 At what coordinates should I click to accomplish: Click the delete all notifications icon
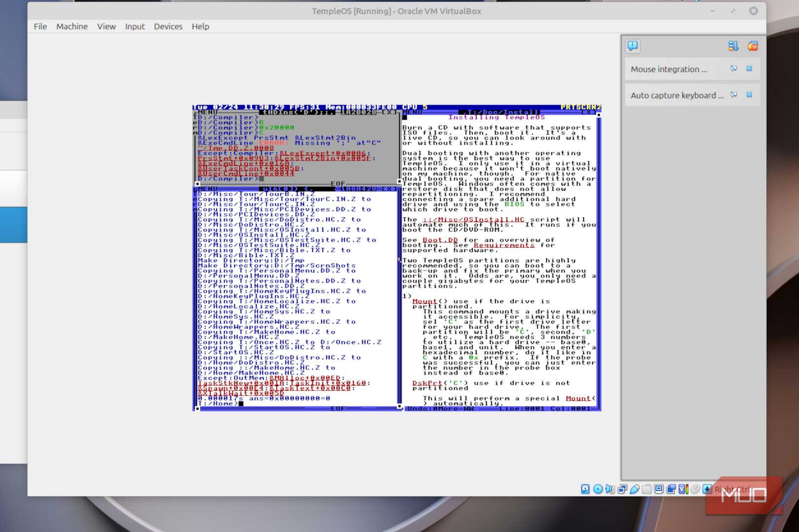pos(752,46)
